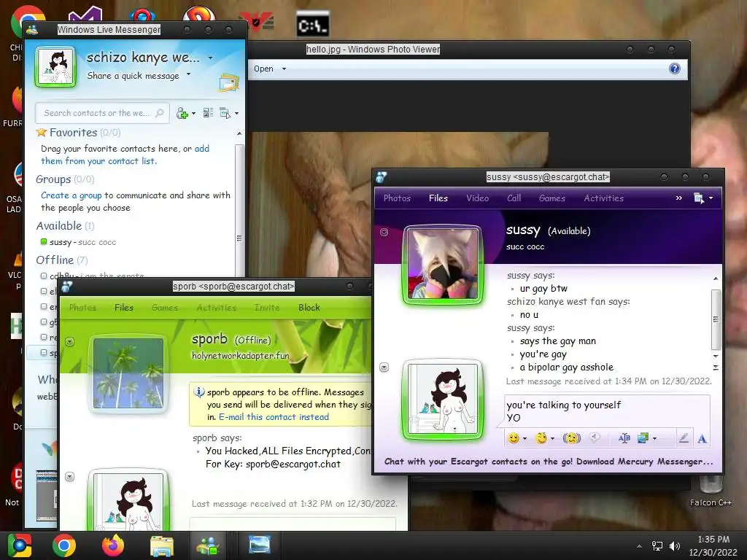Click the add contact icon in Messenger

point(182,113)
